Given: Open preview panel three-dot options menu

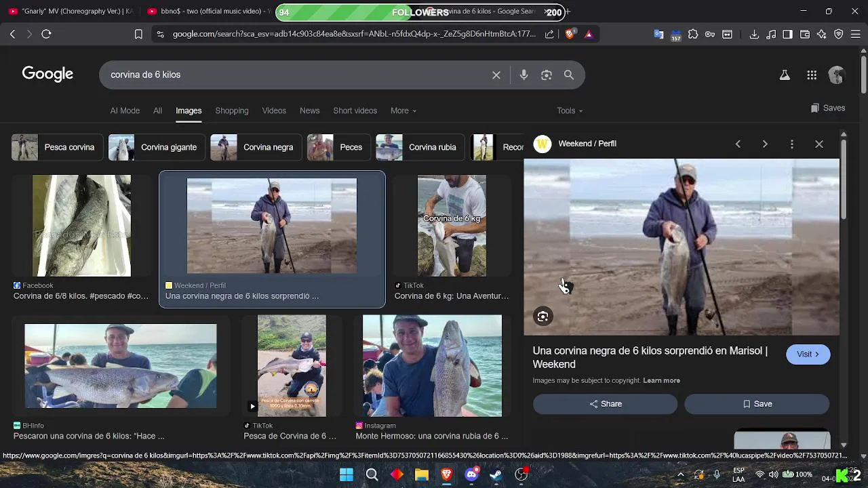Looking at the screenshot, I should (x=792, y=144).
